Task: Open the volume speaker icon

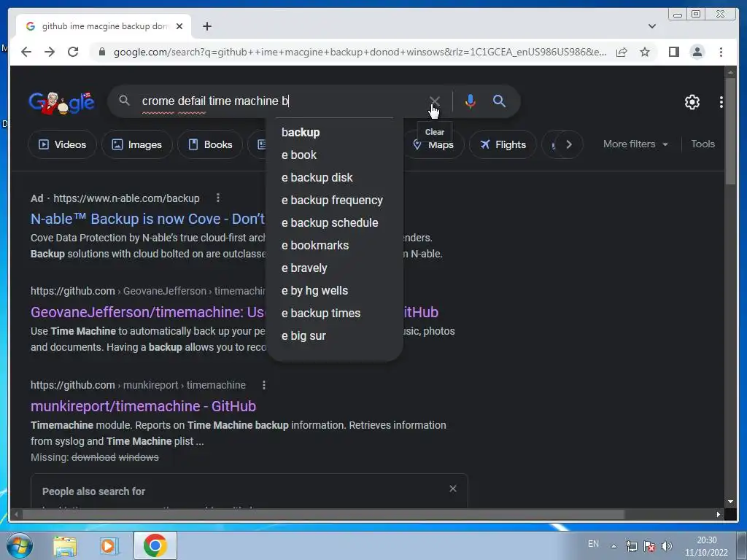Action: pos(667,546)
